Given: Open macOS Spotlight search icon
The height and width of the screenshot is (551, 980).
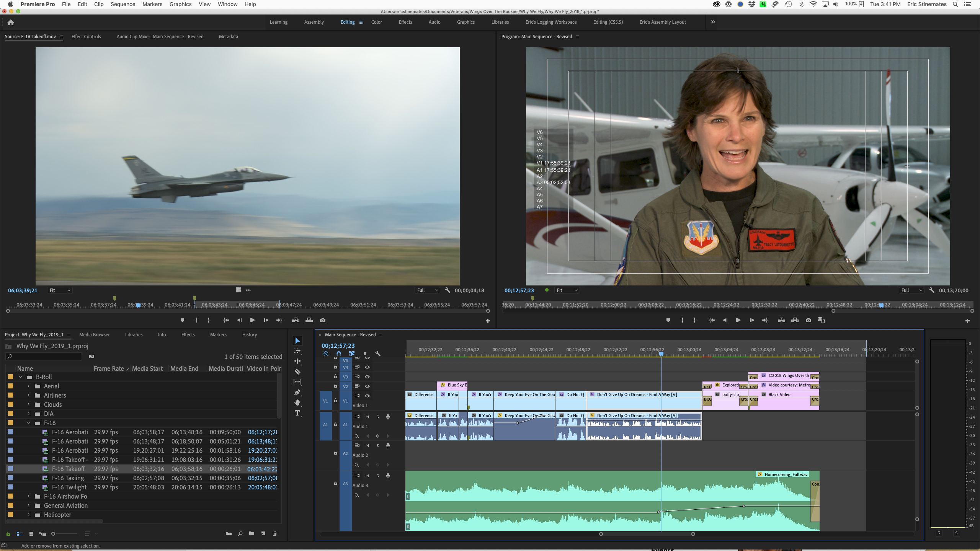Looking at the screenshot, I should point(955,4).
